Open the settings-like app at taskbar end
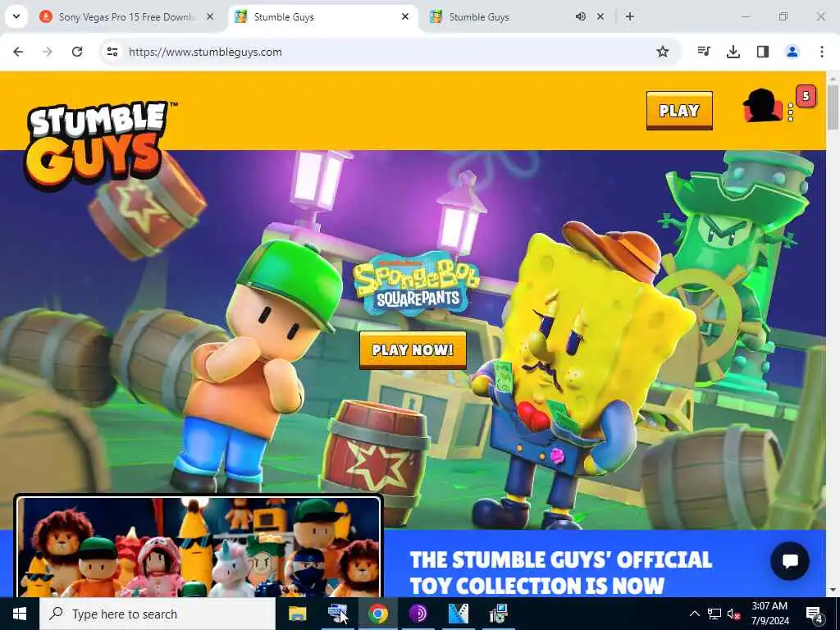The width and height of the screenshot is (840, 630). tap(498, 614)
